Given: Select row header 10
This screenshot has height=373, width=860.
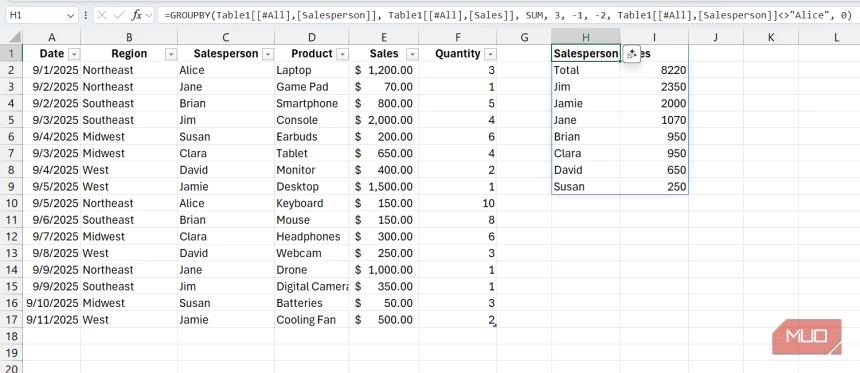Looking at the screenshot, I should click(12, 203).
